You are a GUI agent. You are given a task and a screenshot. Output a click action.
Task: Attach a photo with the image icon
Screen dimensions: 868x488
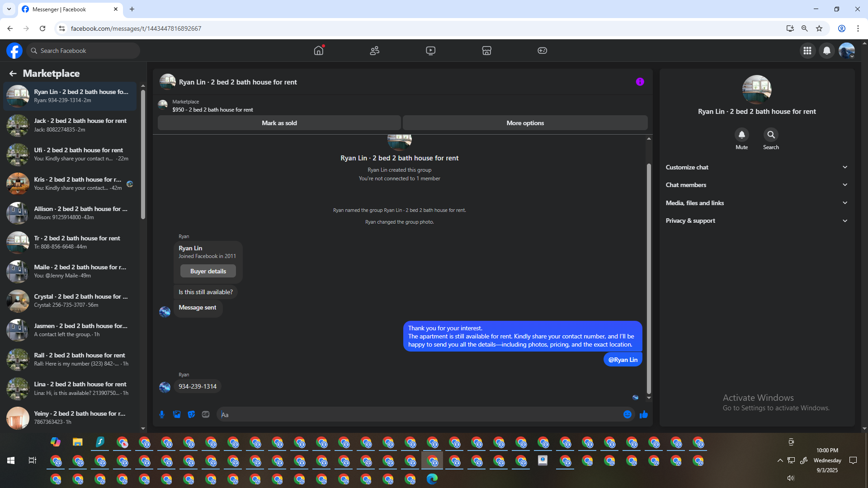177,414
